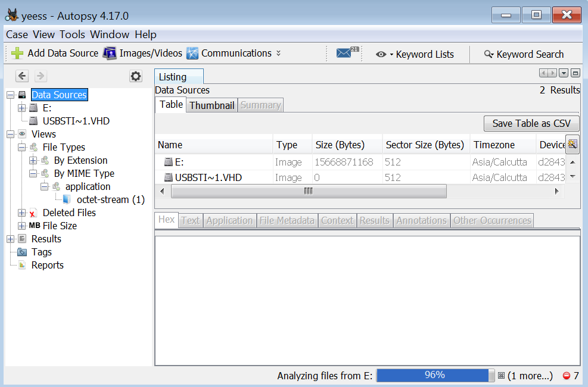This screenshot has width=588, height=387.
Task: Sort by the Name column header
Action: click(214, 145)
